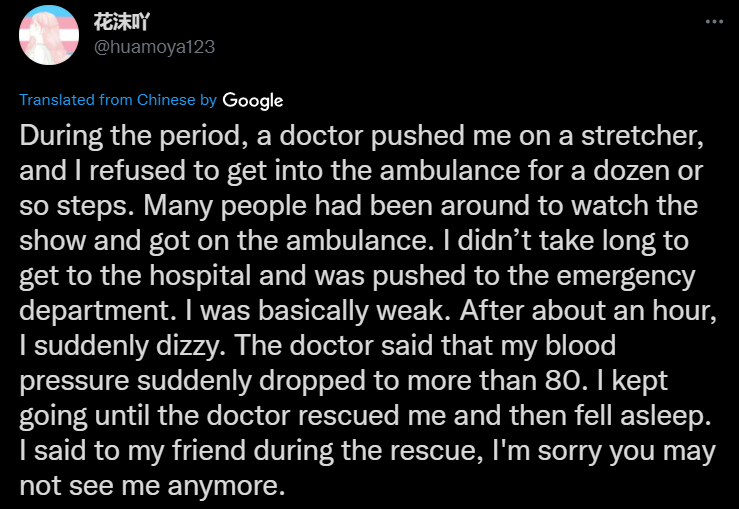
Task: Click the Google logo
Action: click(x=253, y=100)
